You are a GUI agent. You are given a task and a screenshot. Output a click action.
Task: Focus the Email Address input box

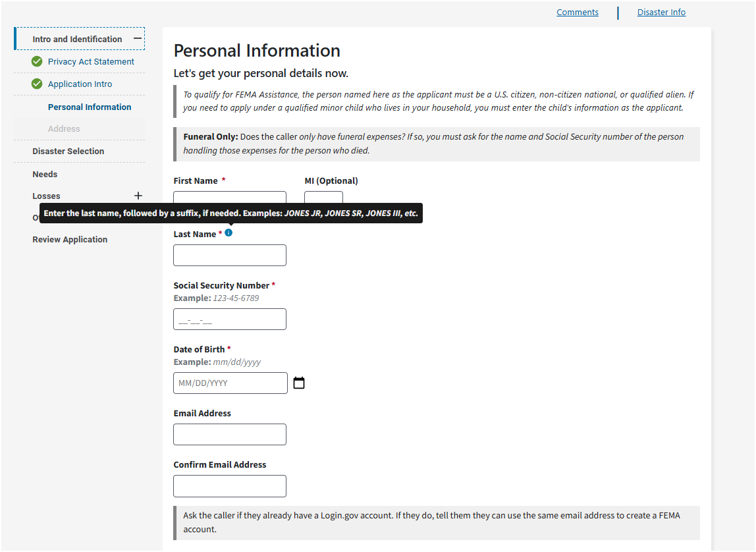click(x=229, y=435)
